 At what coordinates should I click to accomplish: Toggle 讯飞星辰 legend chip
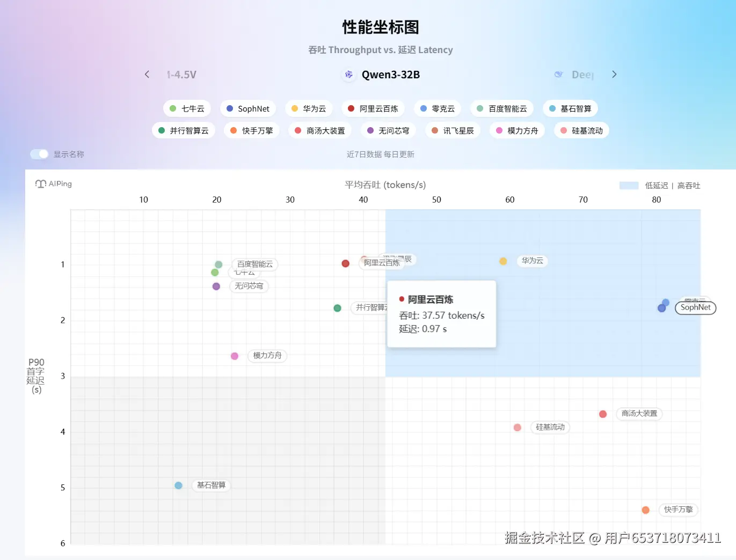click(453, 130)
